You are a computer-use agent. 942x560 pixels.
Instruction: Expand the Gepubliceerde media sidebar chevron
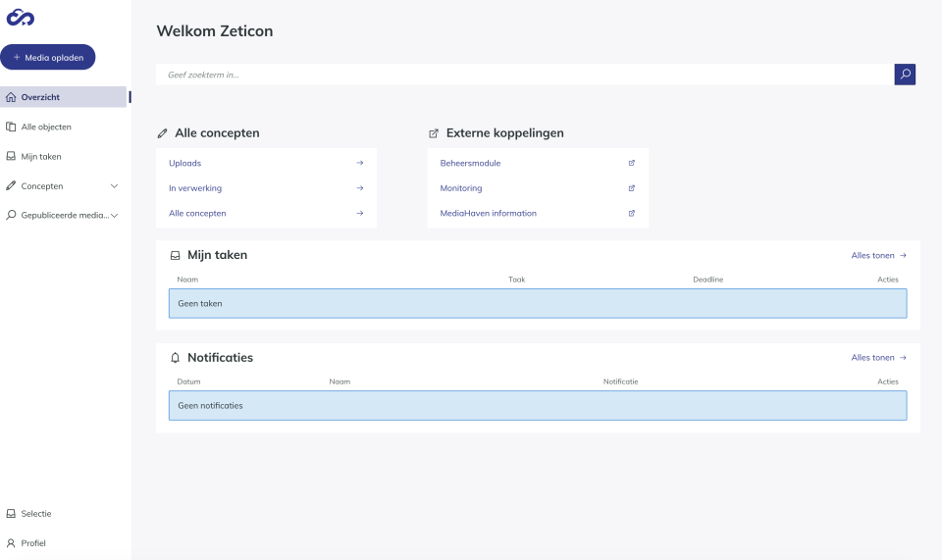tap(114, 215)
